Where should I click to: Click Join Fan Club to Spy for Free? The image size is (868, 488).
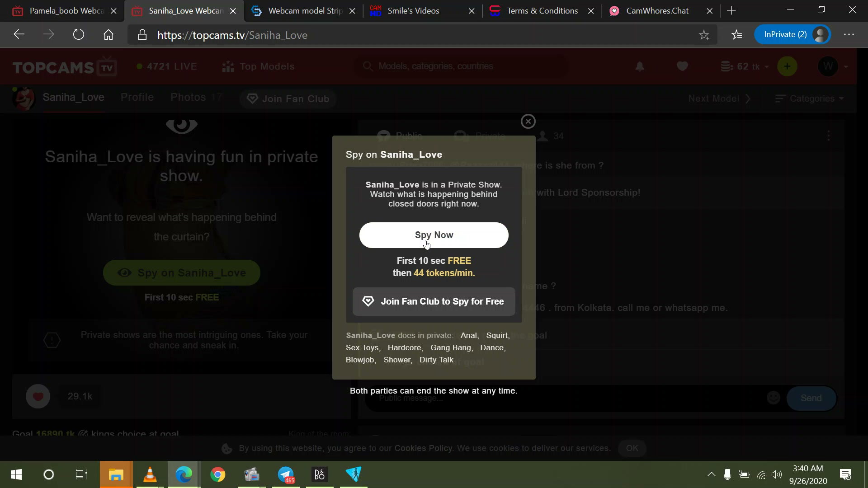pos(434,301)
